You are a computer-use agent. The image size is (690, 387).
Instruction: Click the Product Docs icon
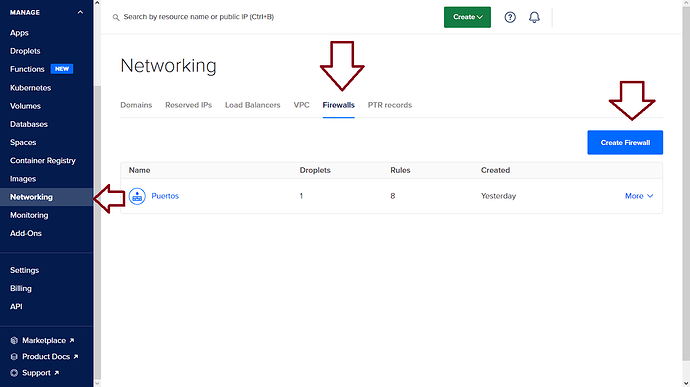click(x=14, y=357)
